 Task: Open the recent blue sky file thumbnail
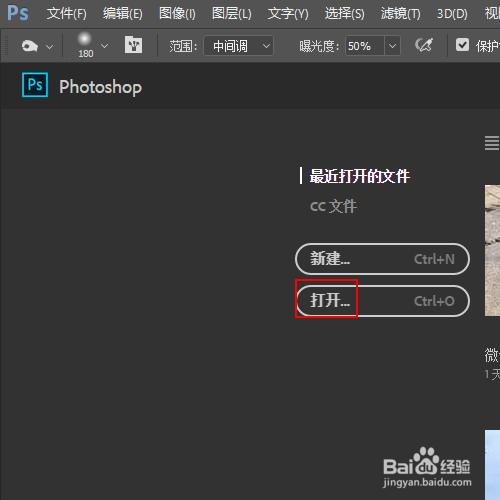click(492, 465)
